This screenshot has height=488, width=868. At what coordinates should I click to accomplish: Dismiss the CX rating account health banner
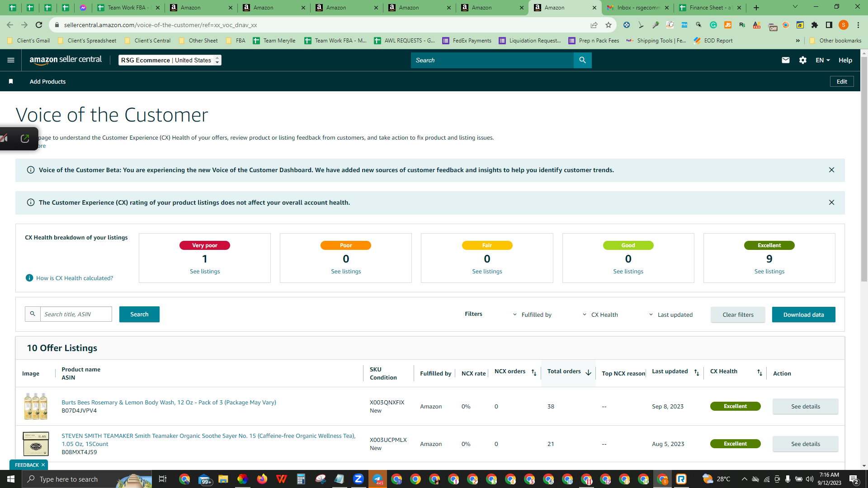pos(831,202)
